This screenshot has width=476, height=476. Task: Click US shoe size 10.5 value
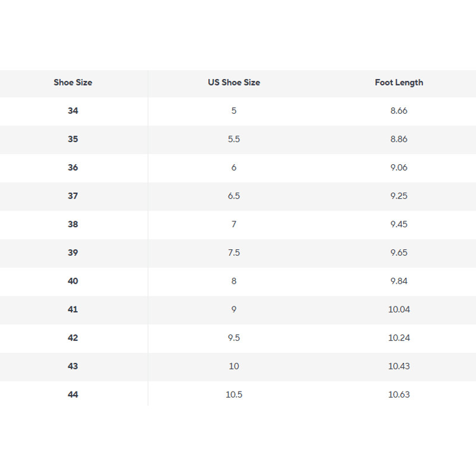tap(234, 394)
